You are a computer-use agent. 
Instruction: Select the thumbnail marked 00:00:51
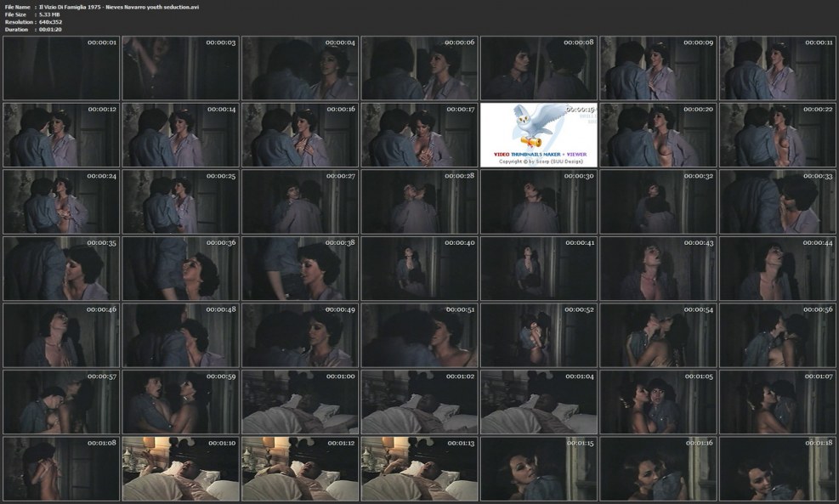[x=419, y=335]
